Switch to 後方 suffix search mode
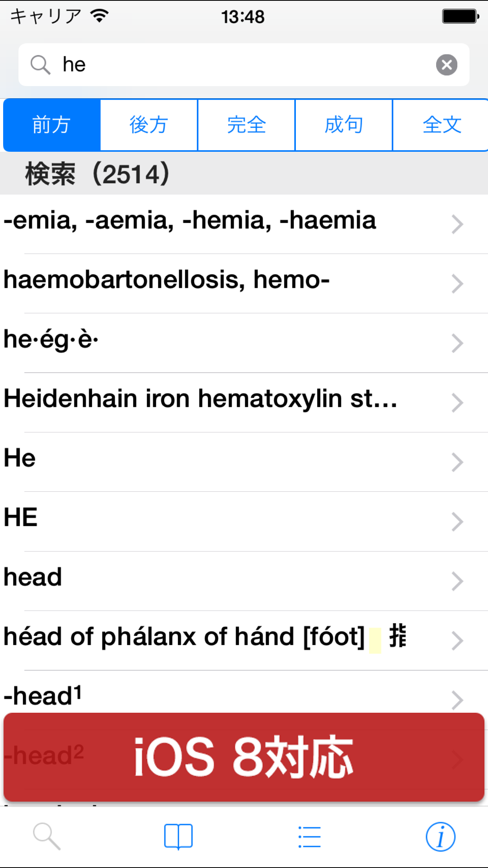488x868 pixels. [x=149, y=125]
